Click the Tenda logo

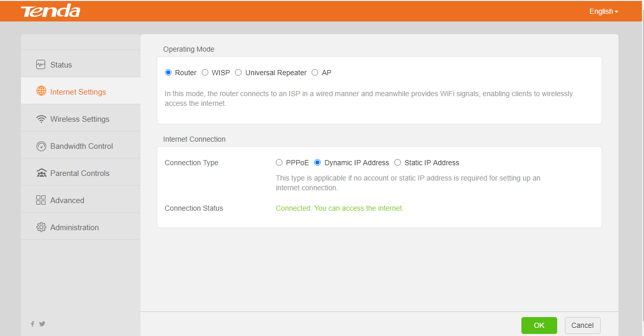click(50, 11)
